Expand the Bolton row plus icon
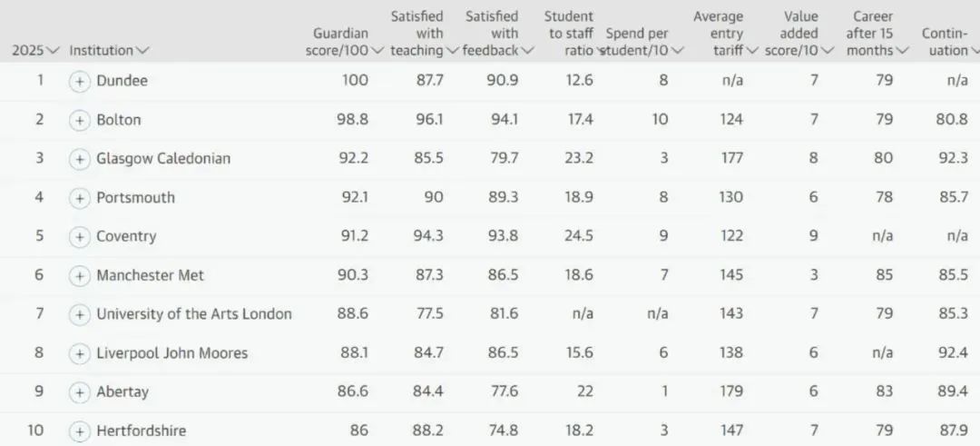This screenshot has height=446, width=980. [x=79, y=120]
